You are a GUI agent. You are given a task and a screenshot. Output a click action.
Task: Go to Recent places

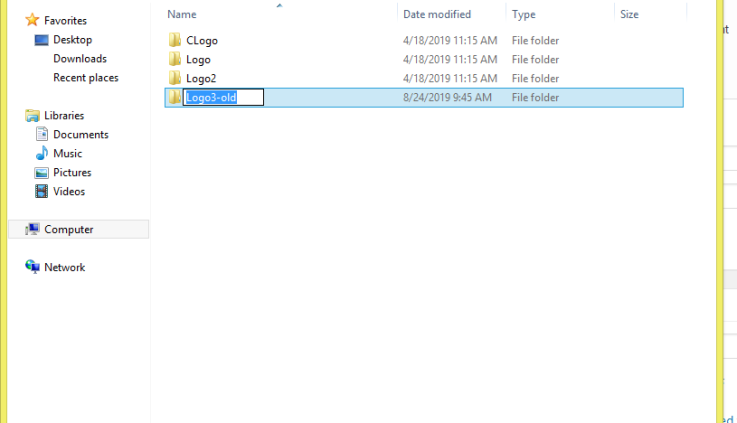pos(86,78)
